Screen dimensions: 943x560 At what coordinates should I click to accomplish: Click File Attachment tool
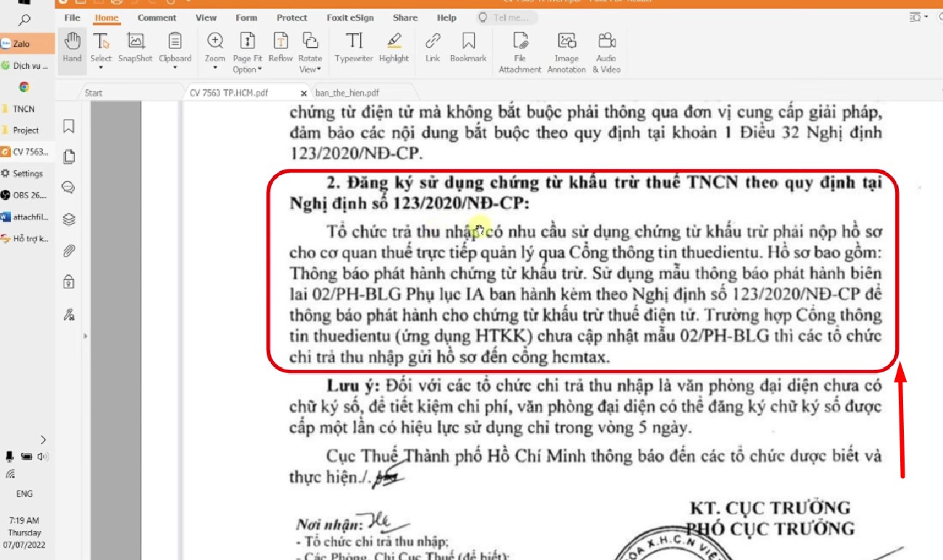[520, 52]
